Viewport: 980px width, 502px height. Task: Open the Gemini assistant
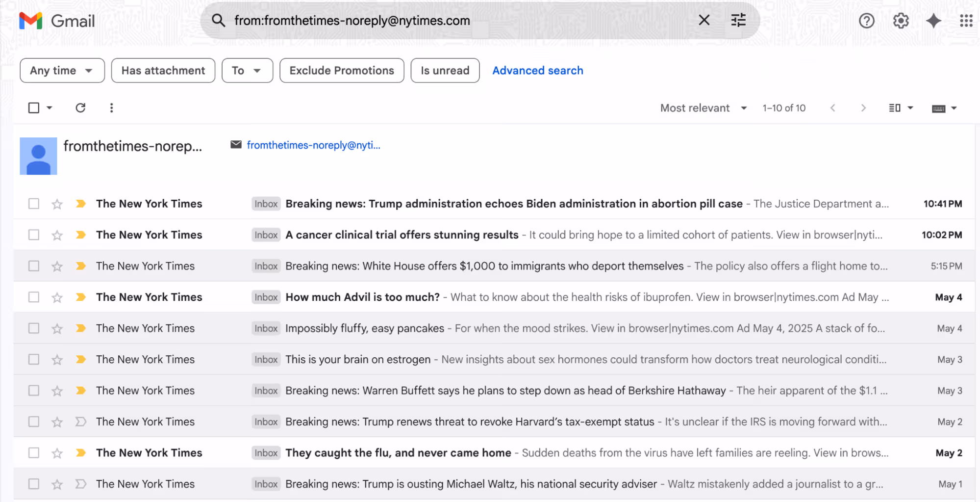pyautogui.click(x=933, y=21)
